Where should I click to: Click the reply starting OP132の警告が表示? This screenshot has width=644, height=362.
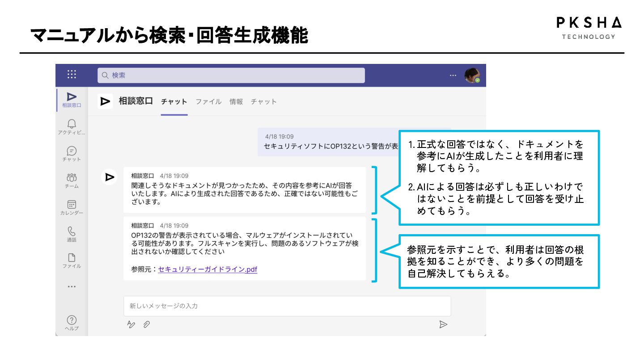tap(245, 249)
